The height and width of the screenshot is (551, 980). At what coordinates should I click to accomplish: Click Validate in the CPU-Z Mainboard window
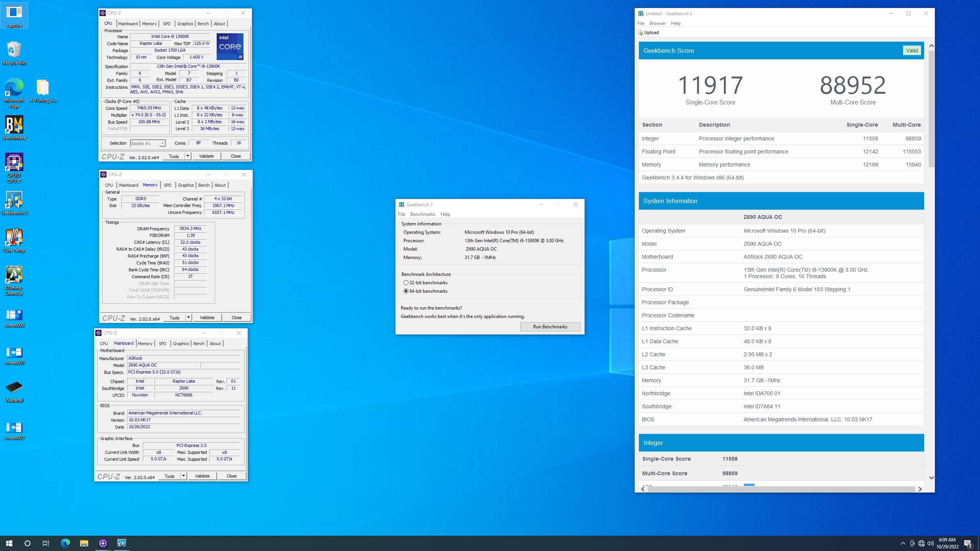click(202, 476)
